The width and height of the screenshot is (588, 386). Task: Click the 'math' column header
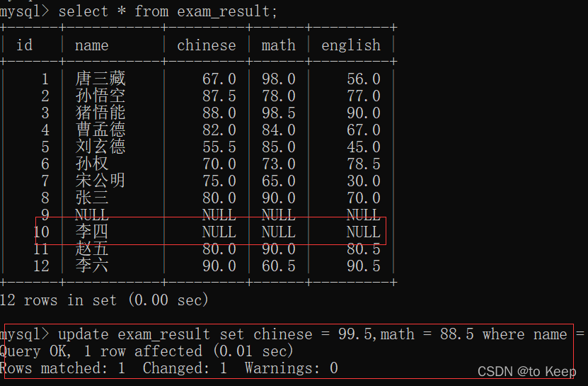pos(278,45)
